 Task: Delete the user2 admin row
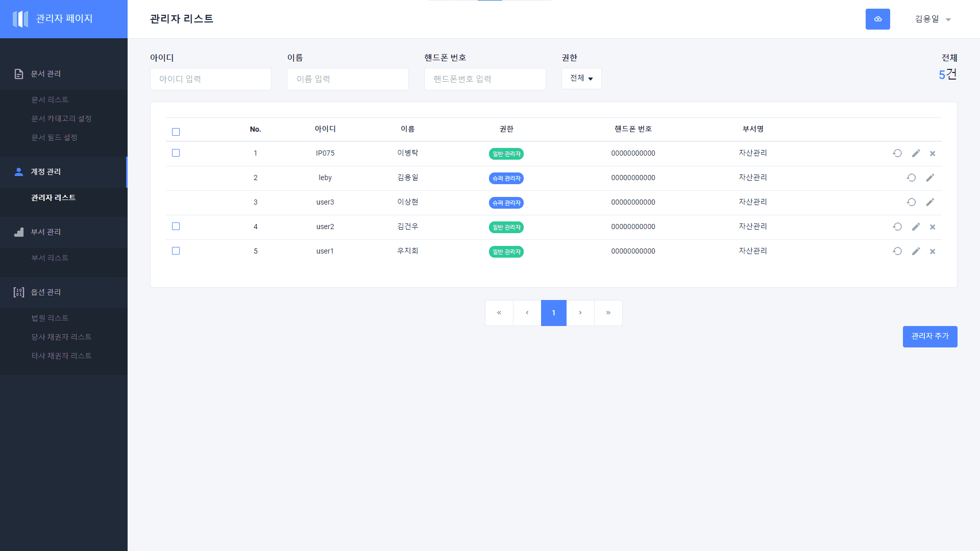933,227
